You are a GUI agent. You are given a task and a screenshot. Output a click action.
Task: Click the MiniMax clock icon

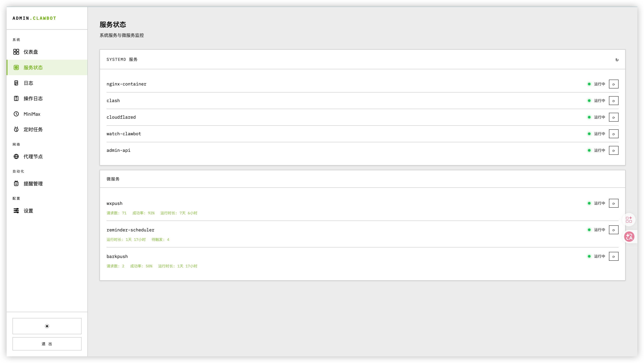click(x=16, y=114)
